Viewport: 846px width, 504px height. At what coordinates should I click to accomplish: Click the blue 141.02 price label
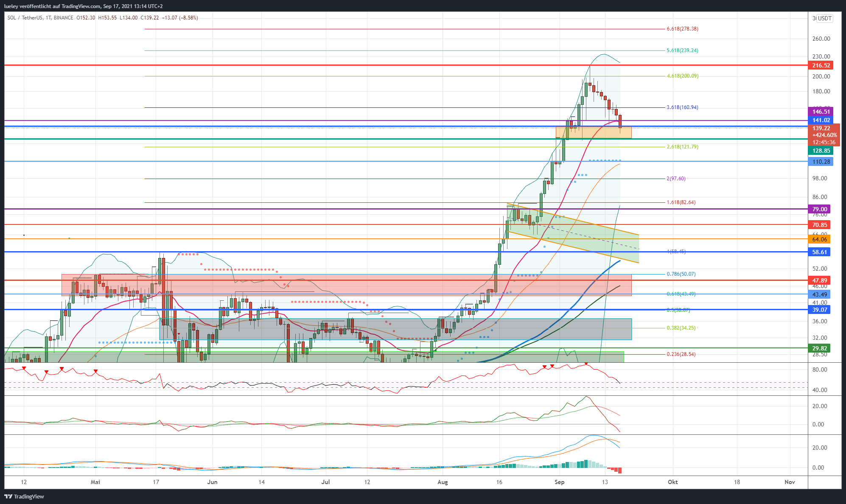821,120
